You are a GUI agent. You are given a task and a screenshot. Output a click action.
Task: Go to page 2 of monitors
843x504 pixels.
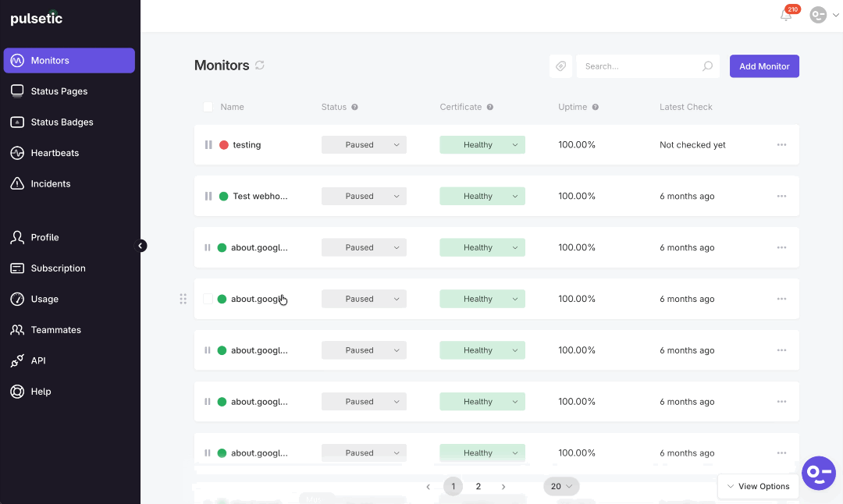click(478, 486)
